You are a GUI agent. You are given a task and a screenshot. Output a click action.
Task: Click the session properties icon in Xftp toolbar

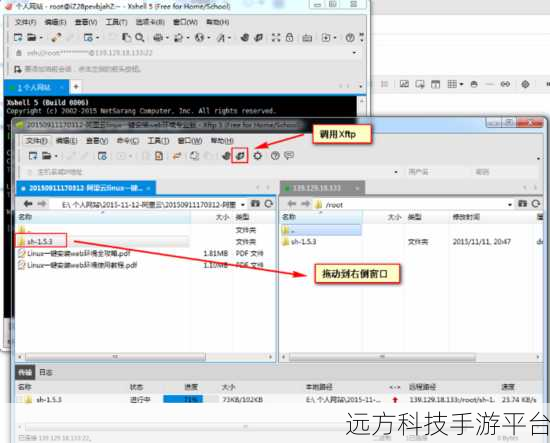[102, 155]
